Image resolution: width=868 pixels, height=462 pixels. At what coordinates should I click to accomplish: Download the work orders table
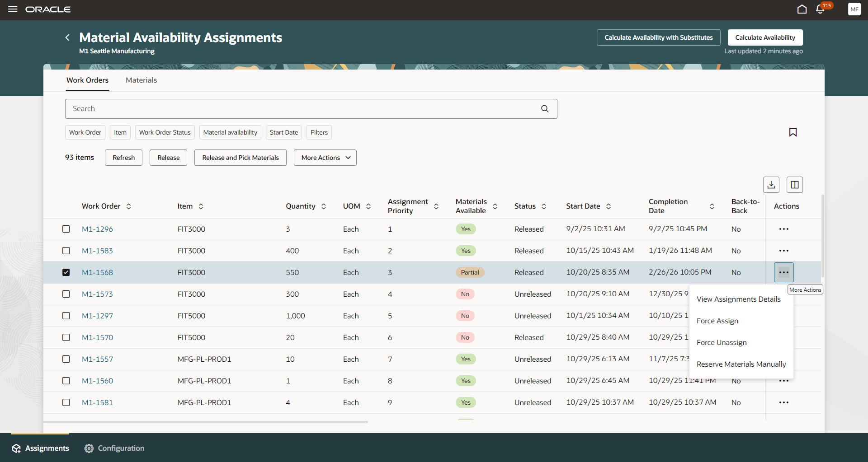[771, 184]
